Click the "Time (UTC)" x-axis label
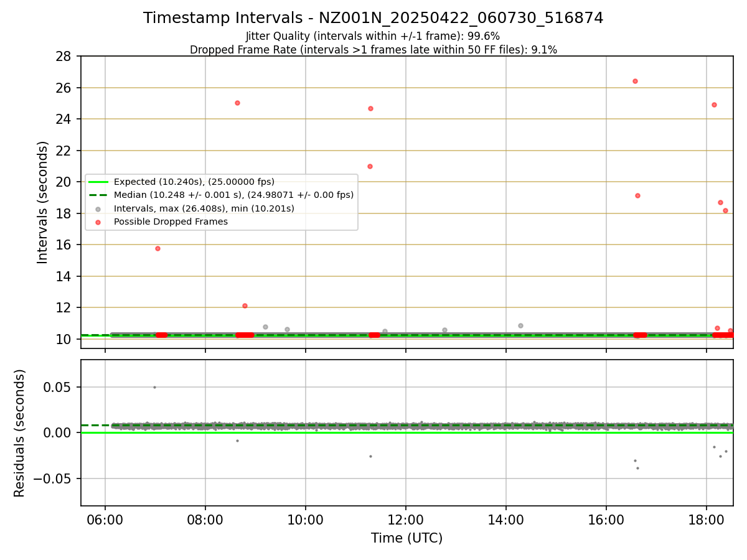The height and width of the screenshot is (560, 747). point(406,538)
